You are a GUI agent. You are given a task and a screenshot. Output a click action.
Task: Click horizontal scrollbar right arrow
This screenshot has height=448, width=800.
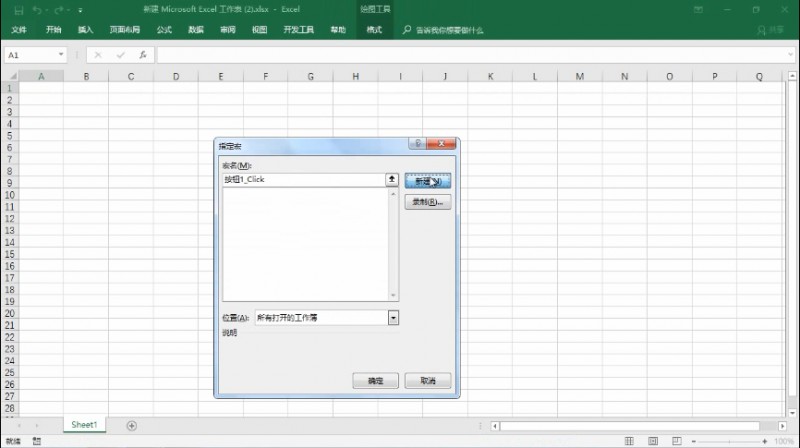coord(782,426)
